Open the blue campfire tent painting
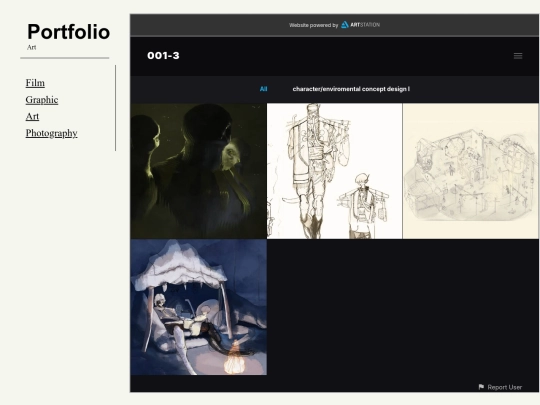 (198, 307)
